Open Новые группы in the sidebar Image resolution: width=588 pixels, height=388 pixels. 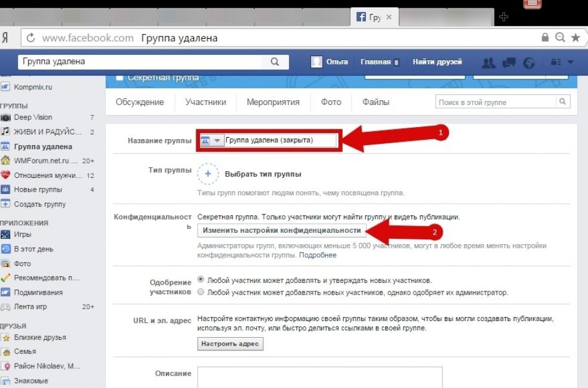[38, 190]
